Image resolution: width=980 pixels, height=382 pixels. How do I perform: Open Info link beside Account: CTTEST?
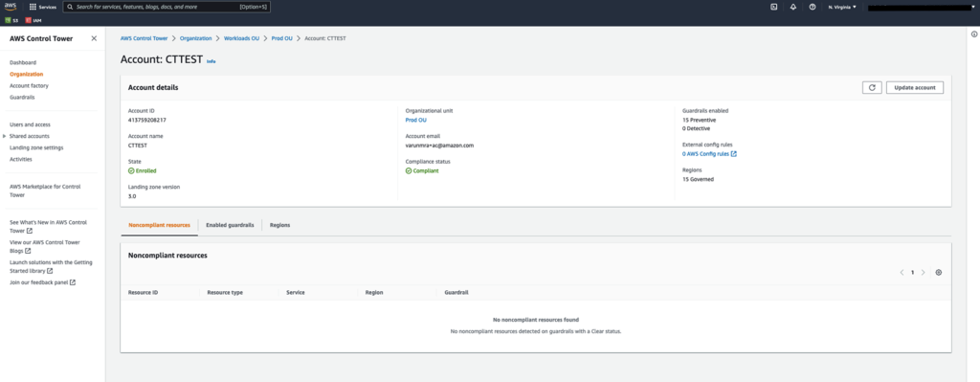211,61
